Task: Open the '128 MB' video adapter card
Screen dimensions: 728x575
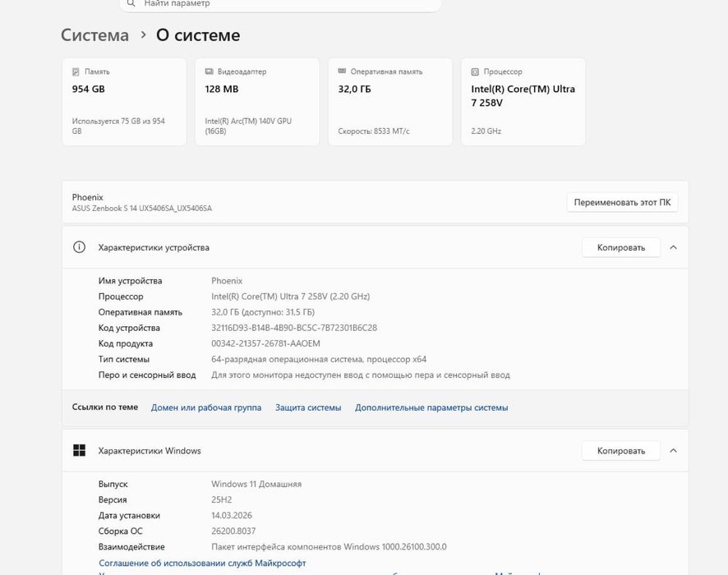Action: pos(257,102)
